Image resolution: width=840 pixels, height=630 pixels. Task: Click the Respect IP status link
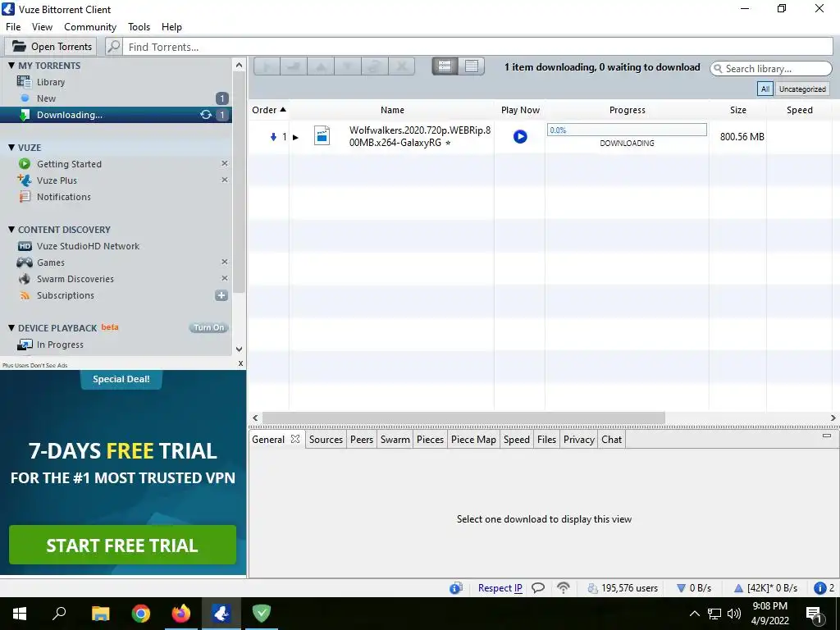[x=500, y=587]
